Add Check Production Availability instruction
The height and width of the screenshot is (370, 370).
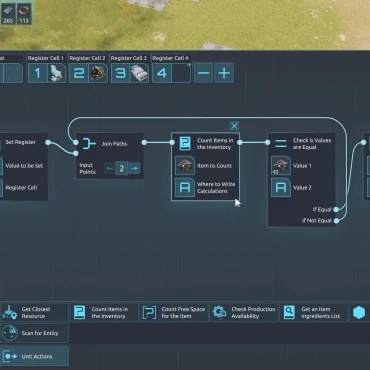point(244,312)
